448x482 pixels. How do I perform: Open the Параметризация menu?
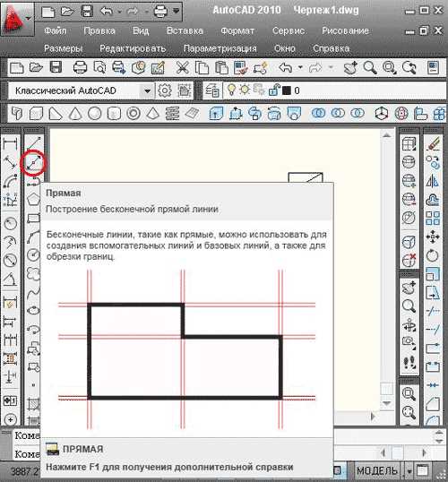click(x=220, y=48)
